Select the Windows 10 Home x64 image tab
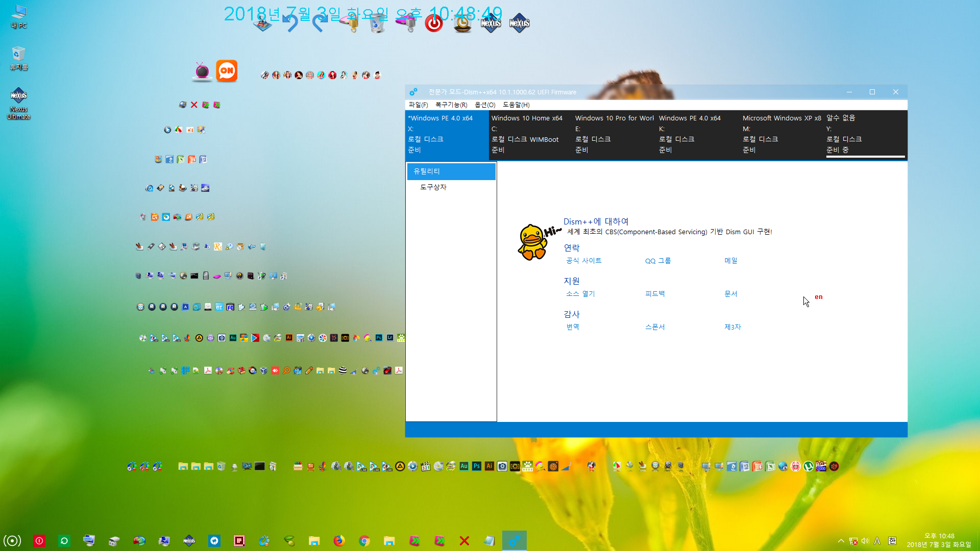The height and width of the screenshot is (551, 980). click(x=530, y=134)
